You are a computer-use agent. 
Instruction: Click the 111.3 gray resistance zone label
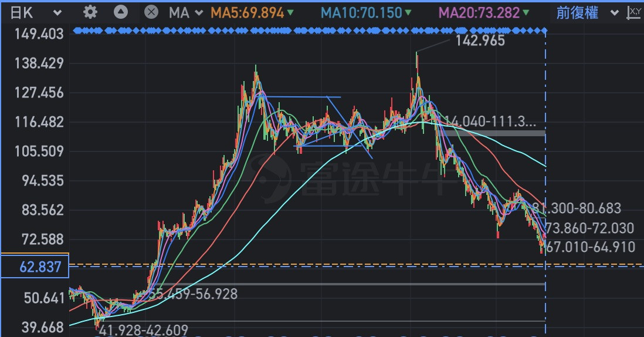490,121
